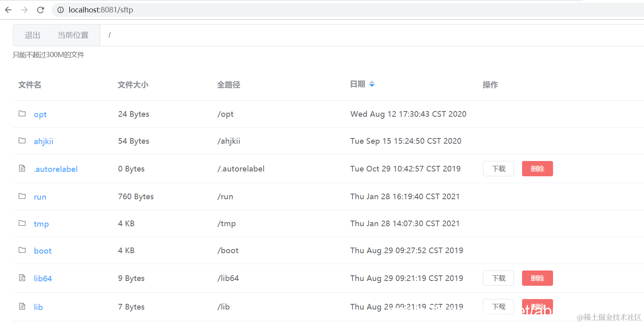Click the folder icon beside boot
Image resolution: width=644 pixels, height=324 pixels.
[22, 250]
